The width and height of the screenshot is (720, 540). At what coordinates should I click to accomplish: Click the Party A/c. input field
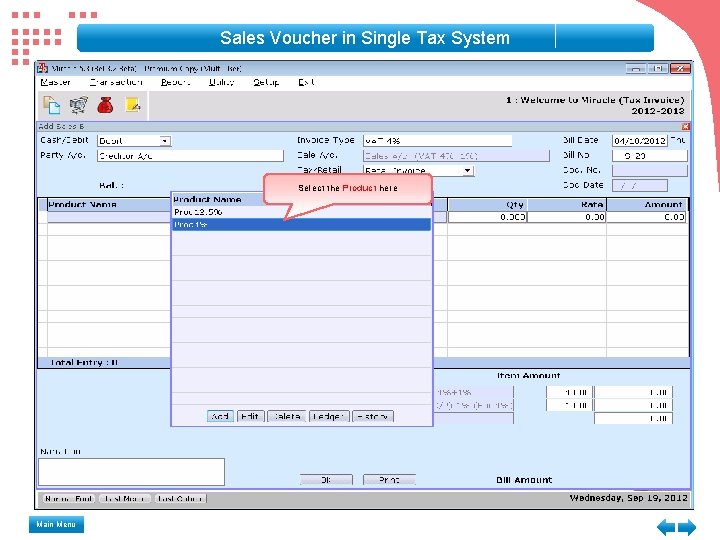(190, 156)
